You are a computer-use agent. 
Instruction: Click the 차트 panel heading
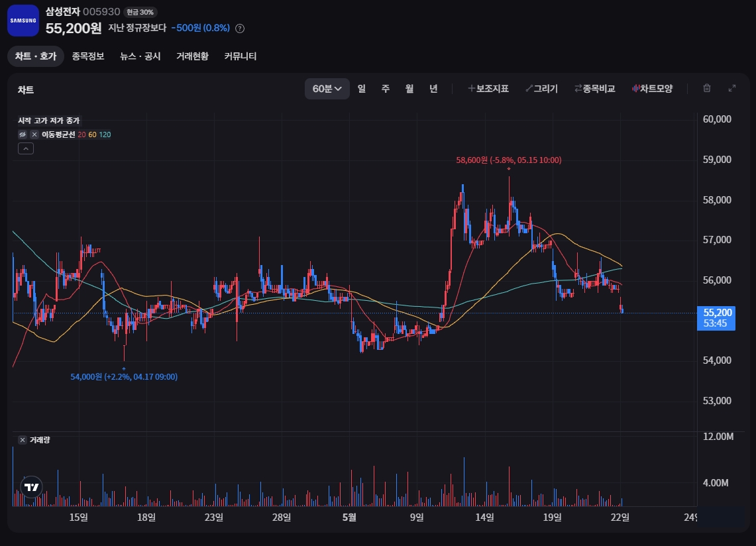click(26, 89)
